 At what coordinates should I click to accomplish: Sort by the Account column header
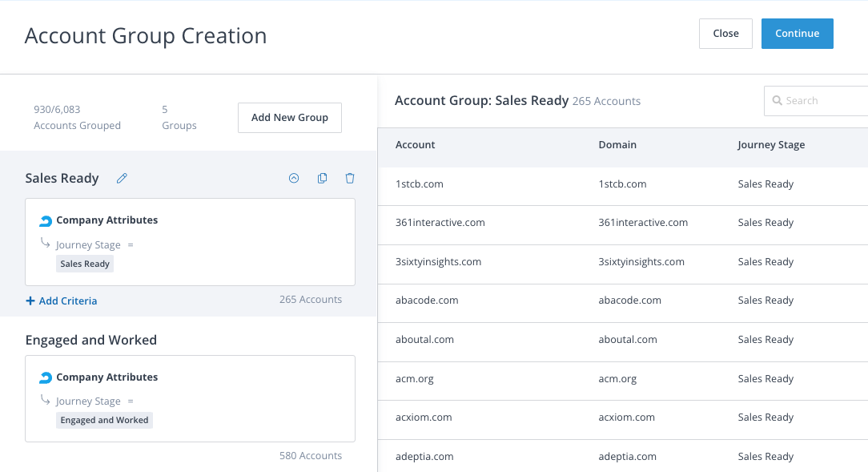click(415, 145)
